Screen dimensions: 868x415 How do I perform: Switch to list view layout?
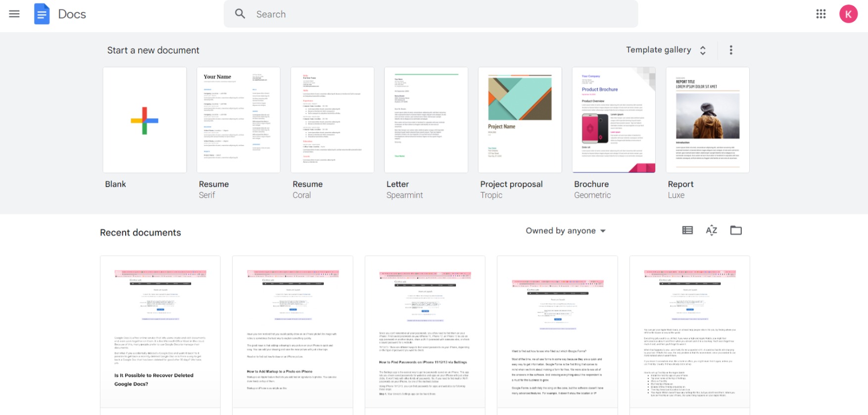687,231
